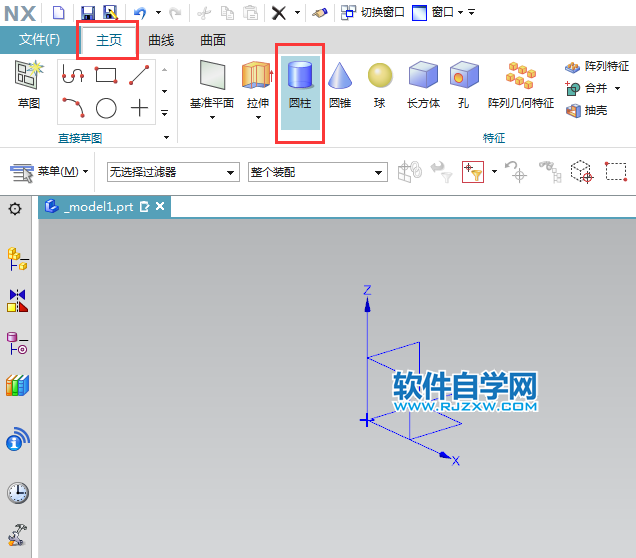This screenshot has height=558, width=636.
Task: Open the 整个装配 scope dropdown
Action: pos(318,172)
